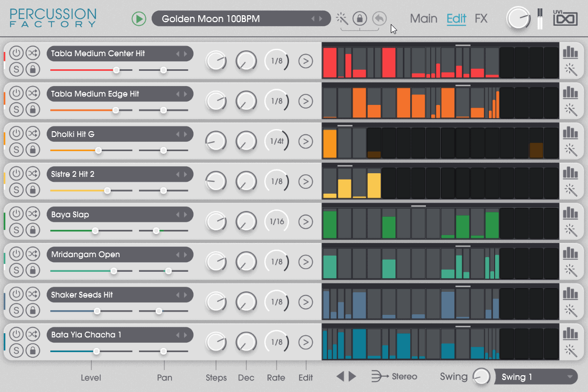The height and width of the screenshot is (392, 588).
Task: Click the preset lock icon in header
Action: pyautogui.click(x=360, y=19)
